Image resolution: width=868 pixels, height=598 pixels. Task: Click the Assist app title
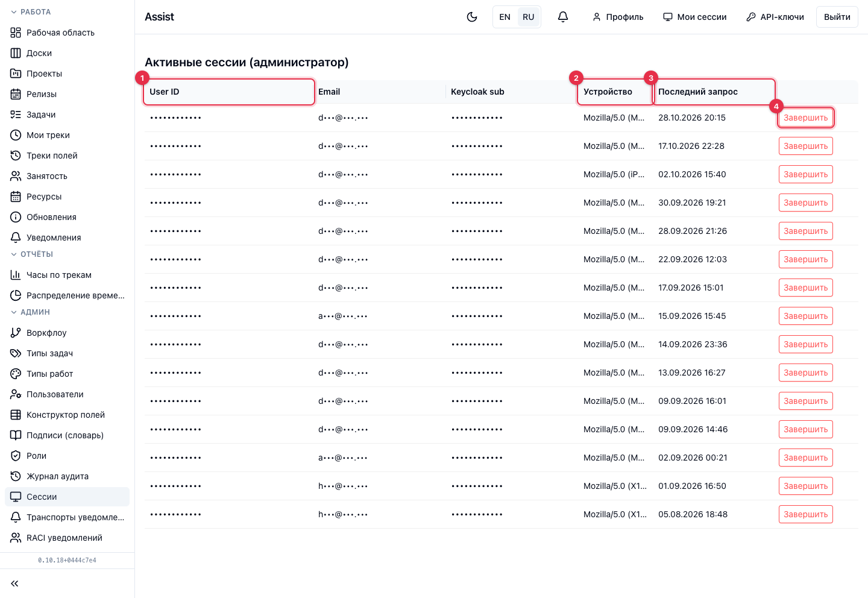[x=159, y=17]
